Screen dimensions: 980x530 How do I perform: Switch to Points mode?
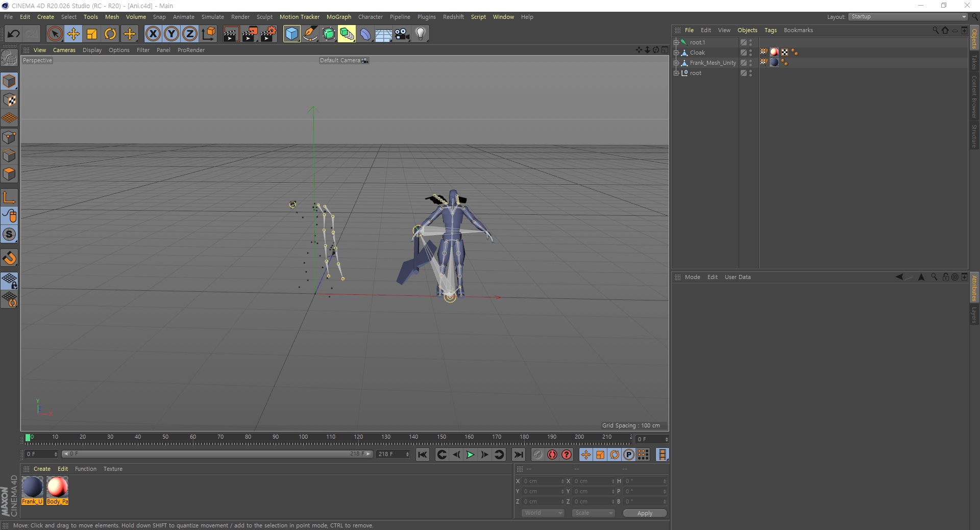click(9, 137)
